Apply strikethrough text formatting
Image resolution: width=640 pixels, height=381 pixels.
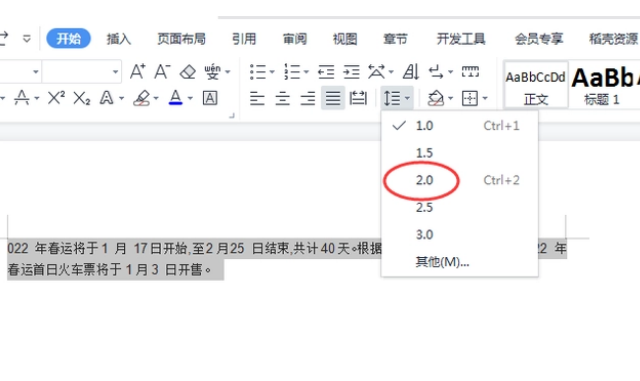click(x=22, y=98)
